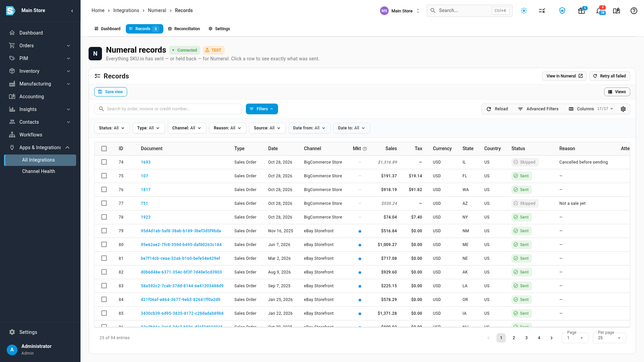
Task: Open the Date from: All dropdown
Action: [309, 128]
